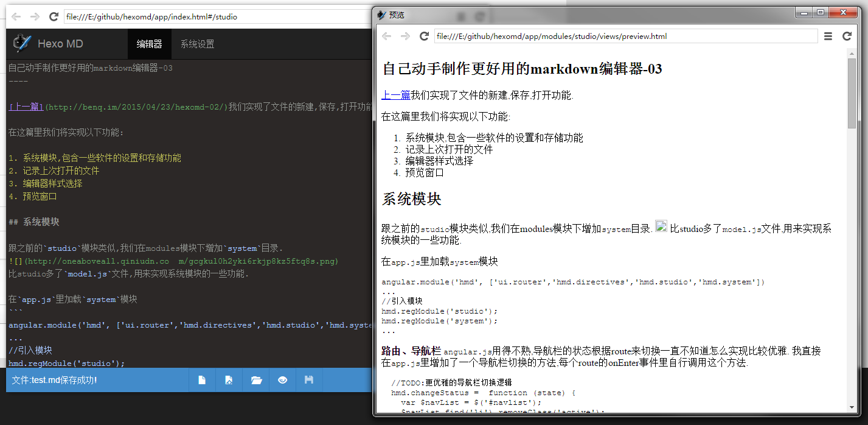Click preview list item 记录上次打开的文件

point(450,149)
